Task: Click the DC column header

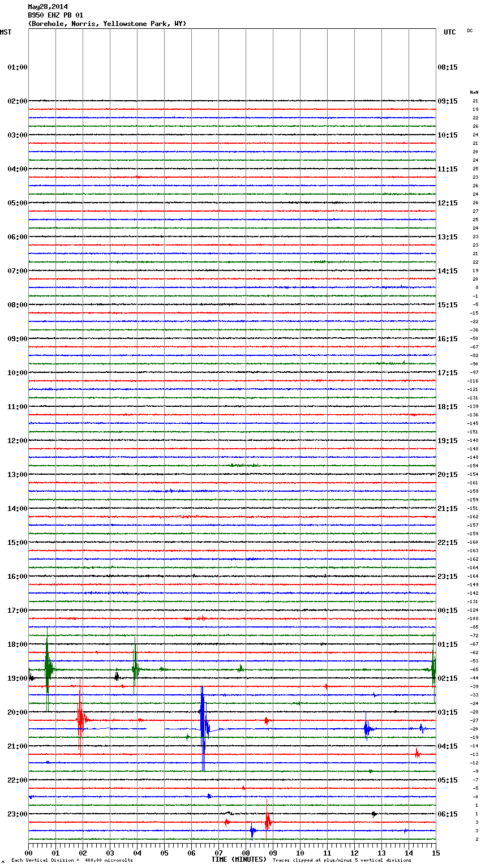Action: point(470,31)
